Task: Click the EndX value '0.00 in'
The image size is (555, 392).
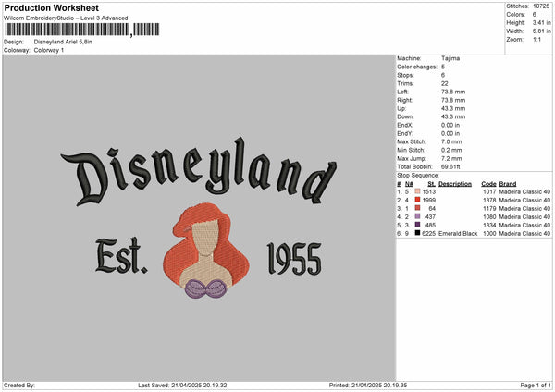Action: [450, 125]
